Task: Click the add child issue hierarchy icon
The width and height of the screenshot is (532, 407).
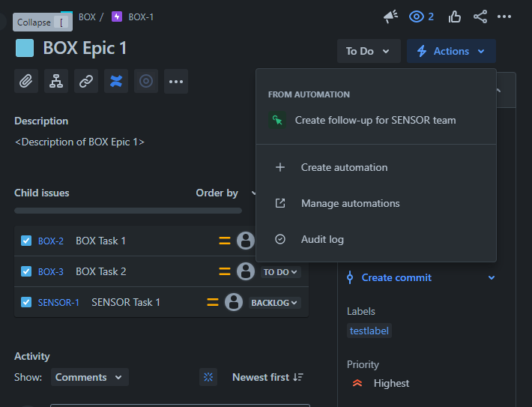Action: (x=56, y=81)
